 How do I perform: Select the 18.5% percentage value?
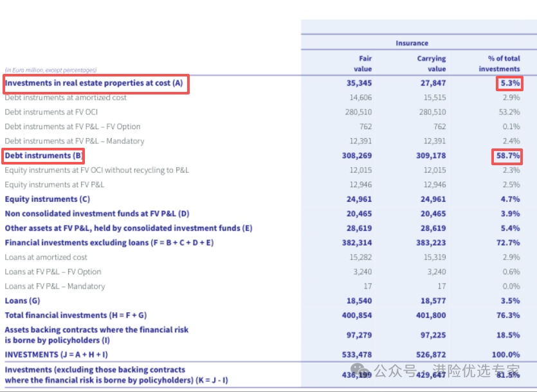pos(508,335)
